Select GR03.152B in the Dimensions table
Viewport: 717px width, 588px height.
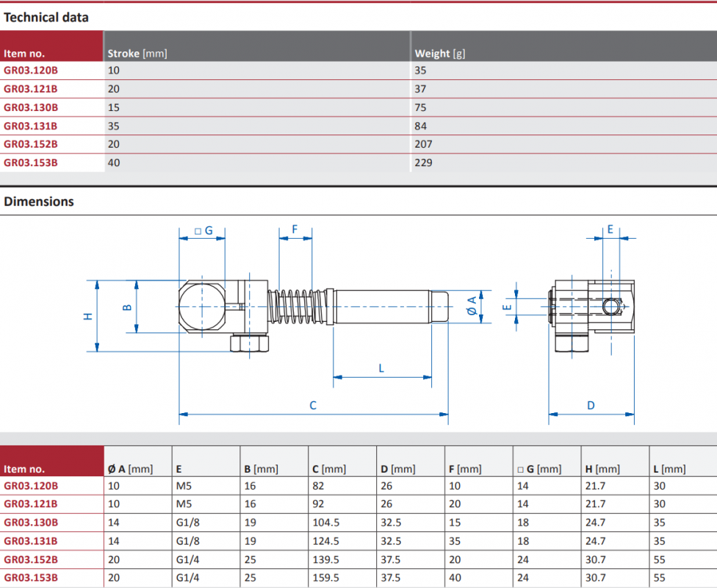pos(31,559)
